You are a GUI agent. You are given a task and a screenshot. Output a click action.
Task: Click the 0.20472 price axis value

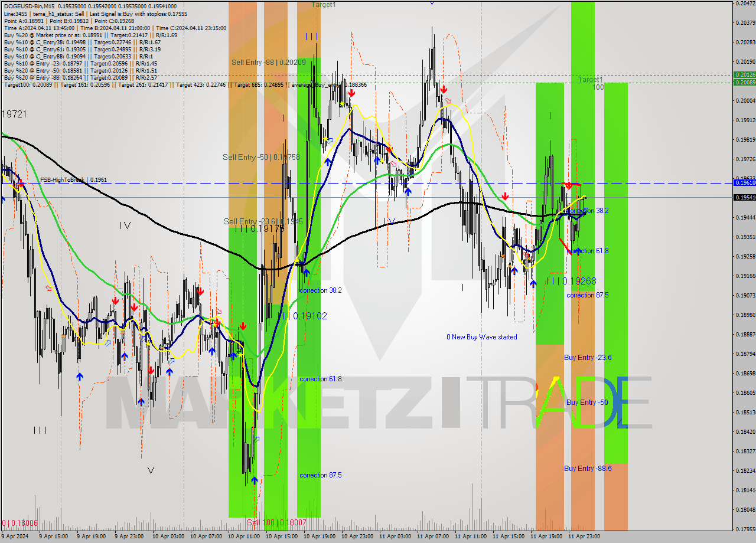click(745, 3)
